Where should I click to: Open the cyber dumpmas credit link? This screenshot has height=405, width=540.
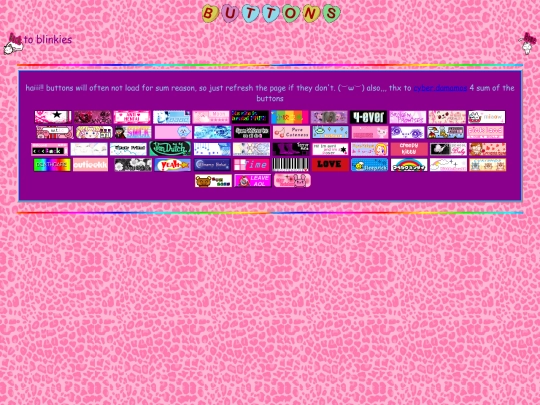click(440, 88)
